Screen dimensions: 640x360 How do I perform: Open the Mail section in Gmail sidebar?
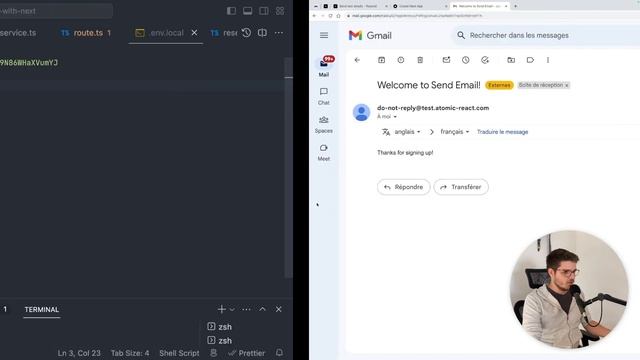324,67
